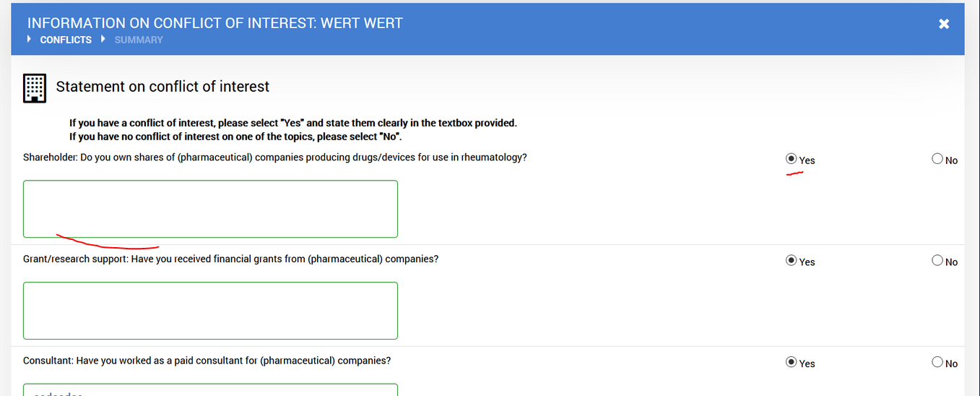Focus the Shareholder details textbox

click(x=210, y=209)
